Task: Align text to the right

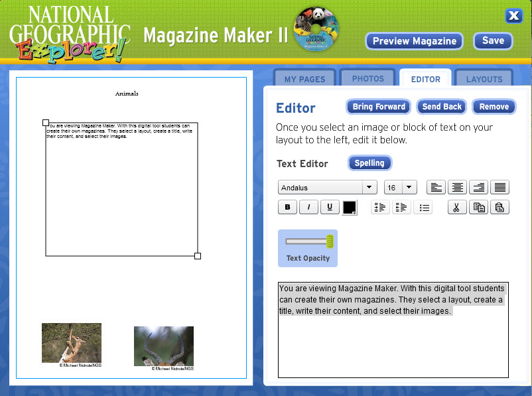Action: point(479,187)
